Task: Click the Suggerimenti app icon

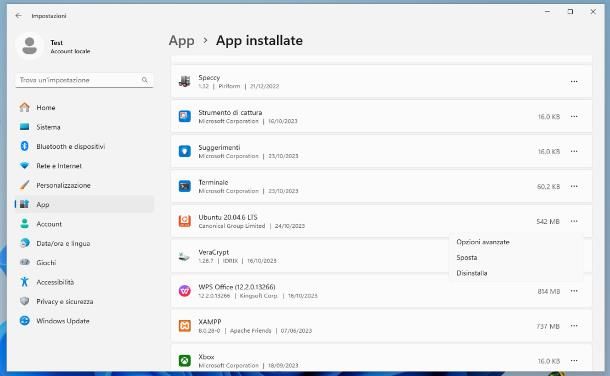Action: tap(184, 151)
